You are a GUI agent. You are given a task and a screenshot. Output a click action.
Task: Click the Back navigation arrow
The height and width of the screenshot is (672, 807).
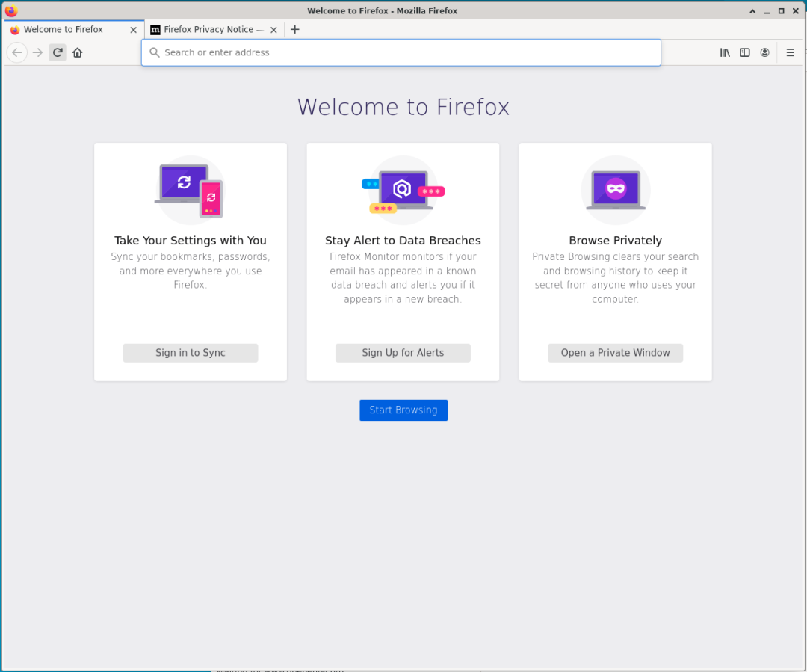17,52
